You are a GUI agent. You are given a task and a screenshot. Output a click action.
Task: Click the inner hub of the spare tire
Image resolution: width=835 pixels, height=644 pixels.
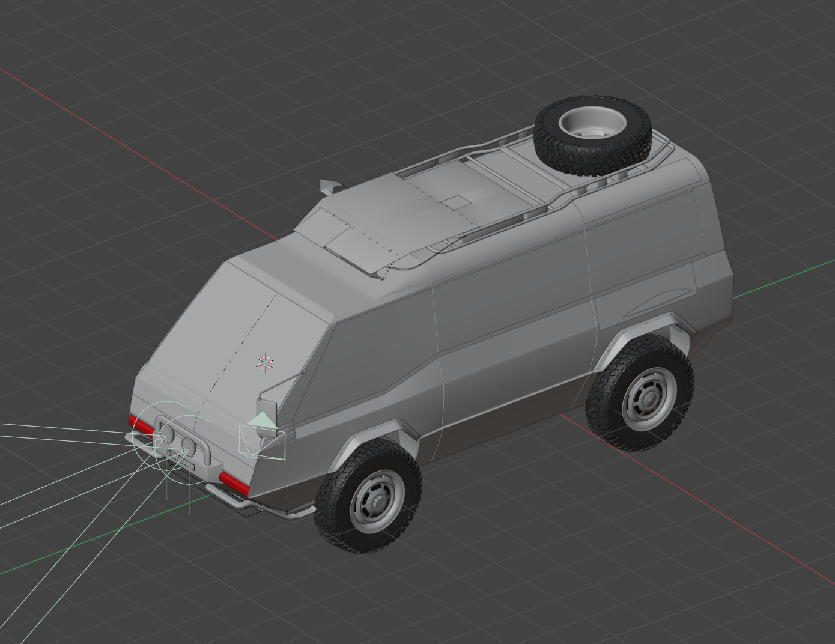pyautogui.click(x=592, y=122)
